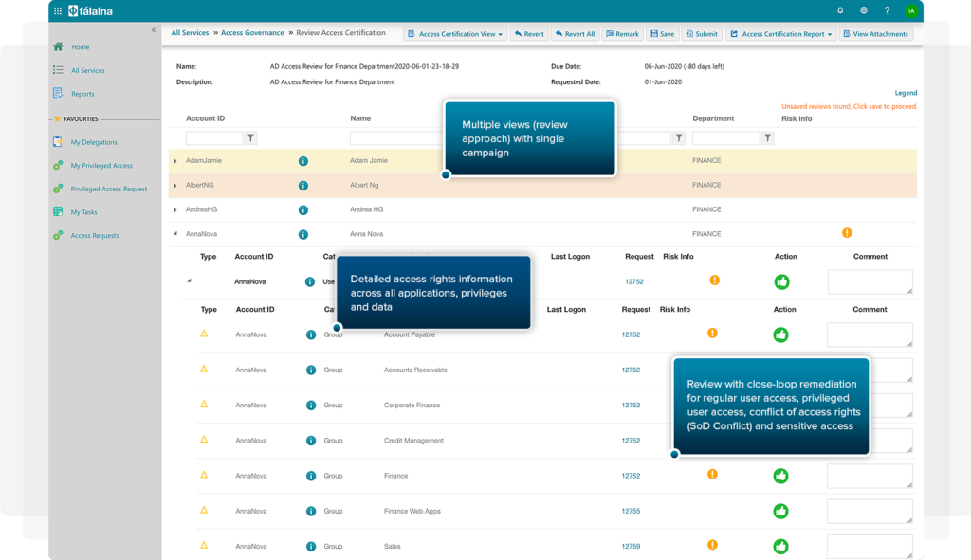The width and height of the screenshot is (971, 560).
Task: Open info icon in Credit Management row
Action: (311, 441)
